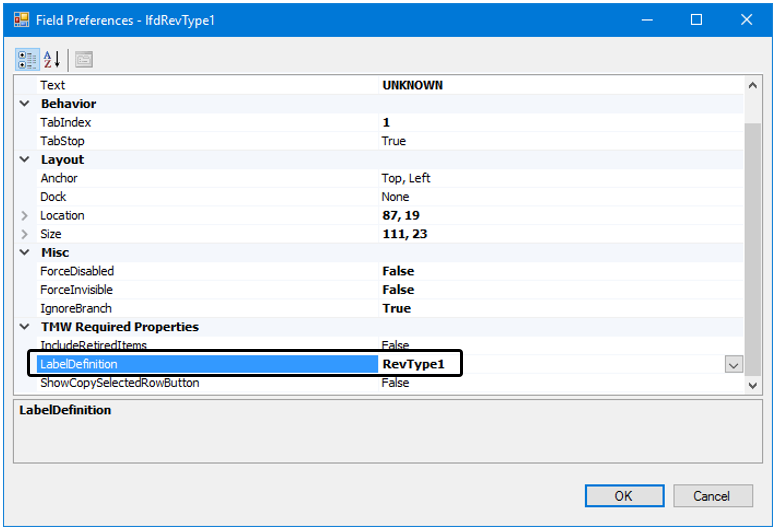Click the Categorized view toolbar icon
Image resolution: width=775 pixels, height=530 pixels.
tap(26, 59)
